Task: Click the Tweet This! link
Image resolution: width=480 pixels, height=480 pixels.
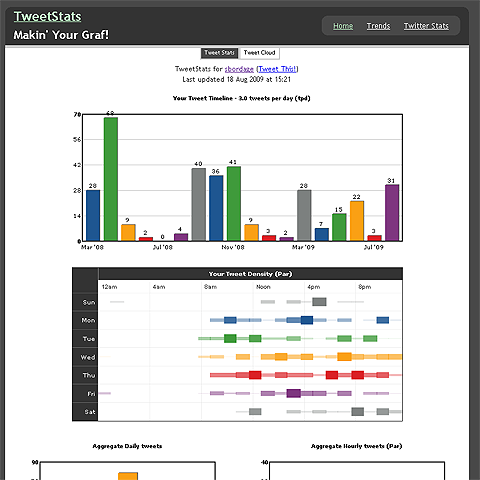Action: tap(277, 69)
